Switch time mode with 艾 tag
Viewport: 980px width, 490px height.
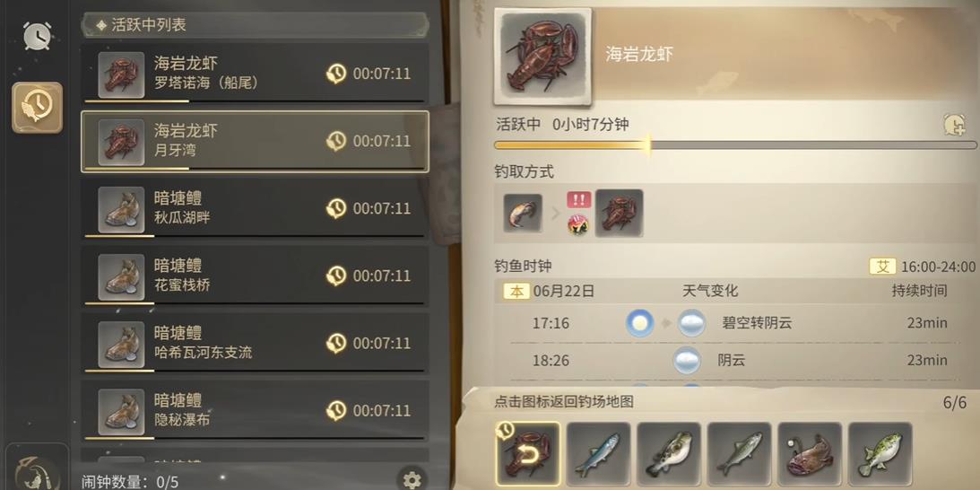click(882, 267)
